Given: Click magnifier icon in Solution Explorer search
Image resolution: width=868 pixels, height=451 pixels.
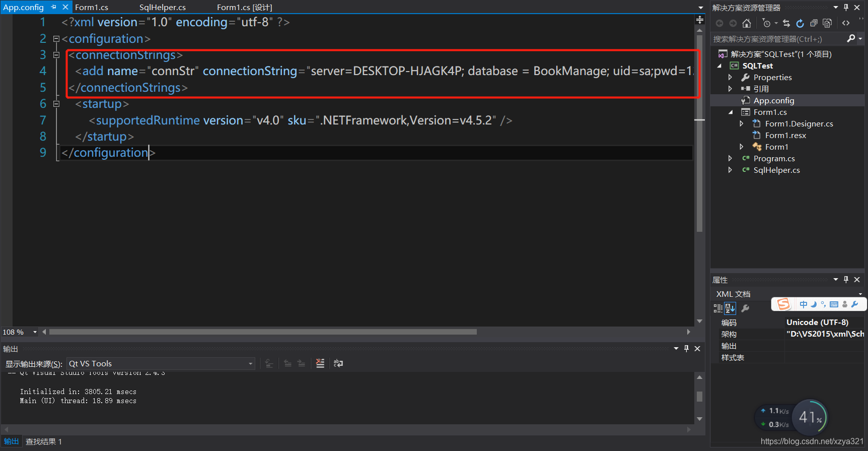Looking at the screenshot, I should pyautogui.click(x=851, y=38).
